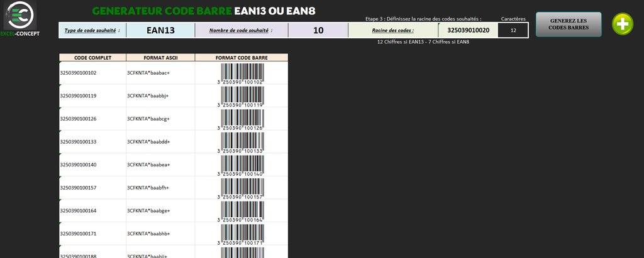Select the number of codes cell showing 10
This screenshot has height=258, width=644.
(318, 30)
